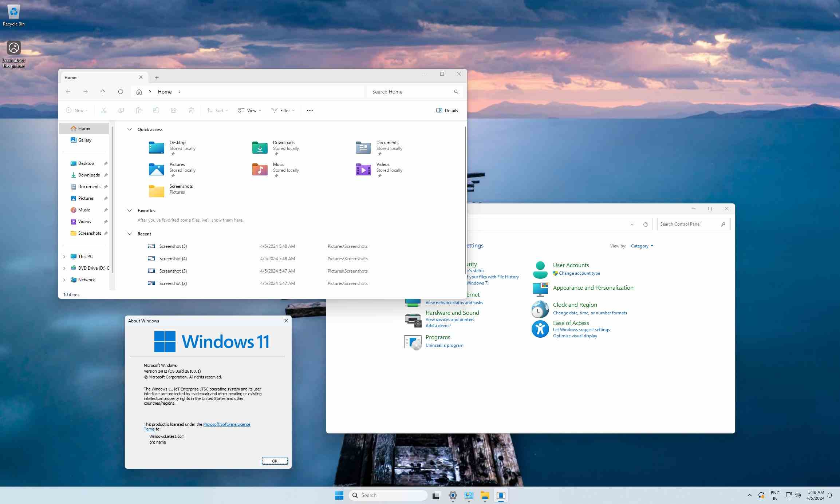Expand This PC in the navigation pane

click(x=64, y=257)
